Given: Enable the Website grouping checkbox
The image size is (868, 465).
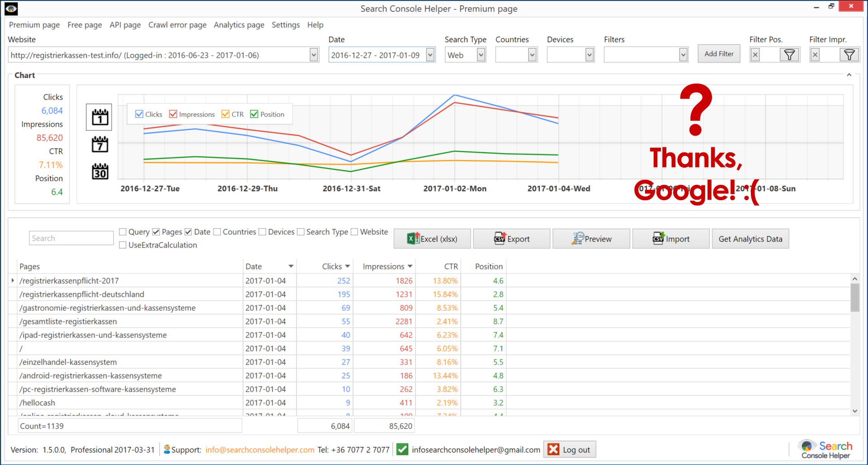Looking at the screenshot, I should [354, 232].
